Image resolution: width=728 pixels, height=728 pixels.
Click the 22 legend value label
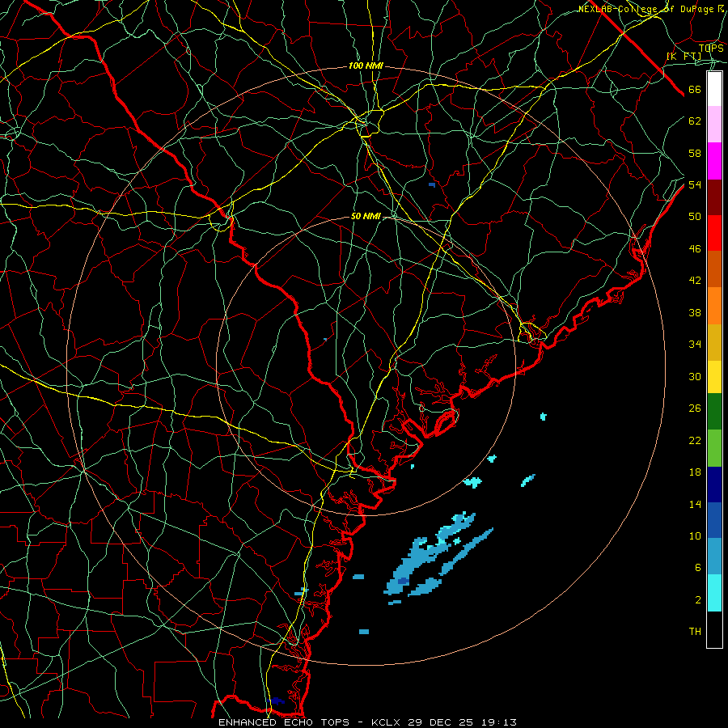click(695, 441)
